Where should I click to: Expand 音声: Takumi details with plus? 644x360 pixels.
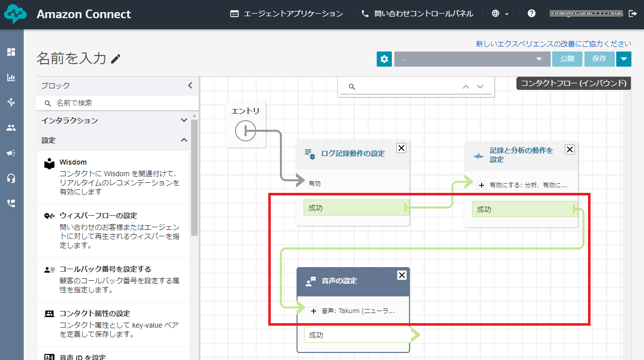click(313, 311)
